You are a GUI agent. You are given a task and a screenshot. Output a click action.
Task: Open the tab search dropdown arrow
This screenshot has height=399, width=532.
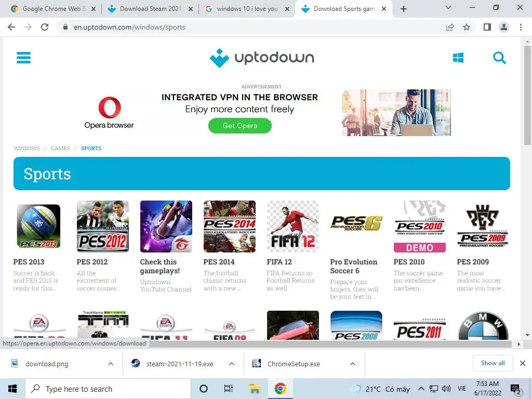(x=448, y=7)
